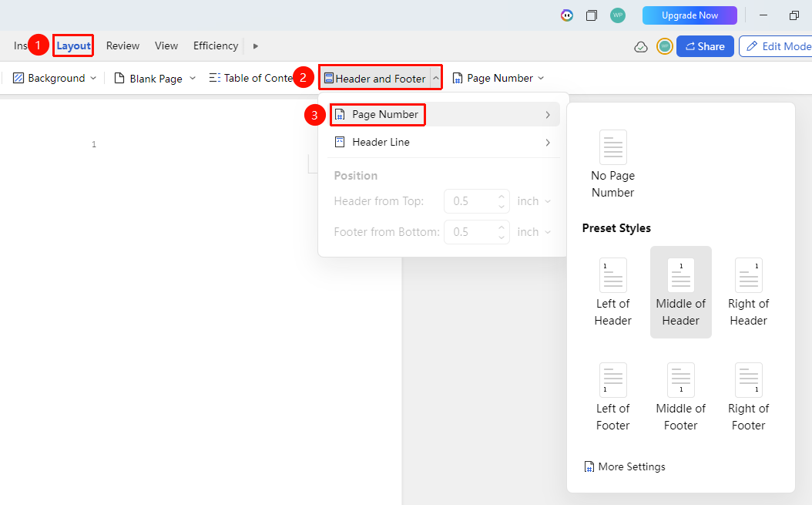Screen dimensions: 812x505
Task: Open the Header Line submenu
Action: point(443,143)
